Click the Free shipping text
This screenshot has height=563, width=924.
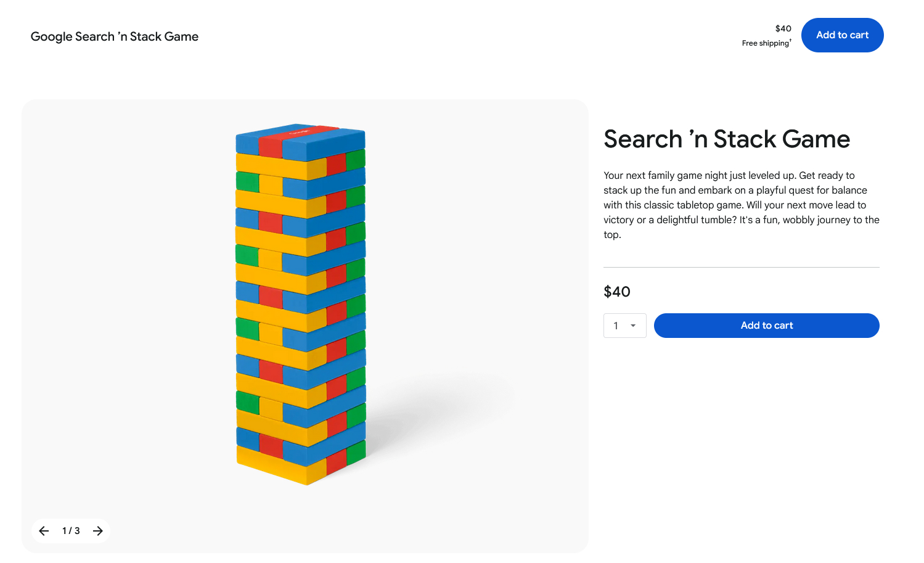[x=765, y=43]
